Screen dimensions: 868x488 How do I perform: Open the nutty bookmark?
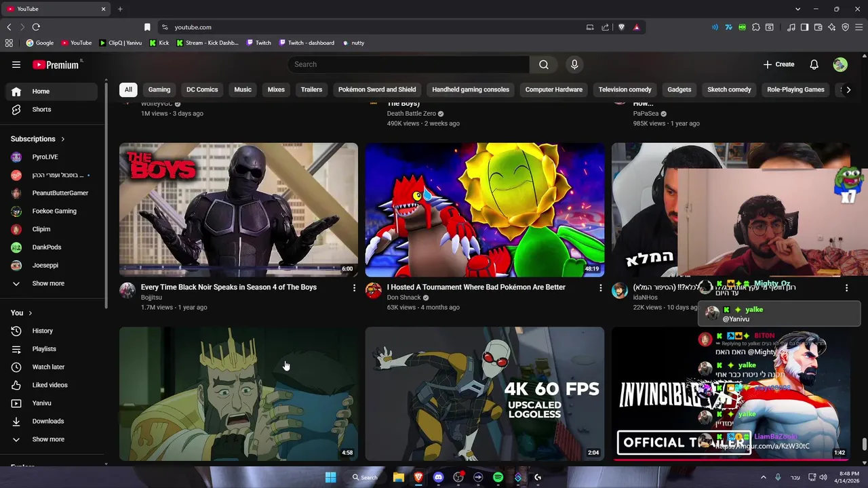[x=353, y=43]
